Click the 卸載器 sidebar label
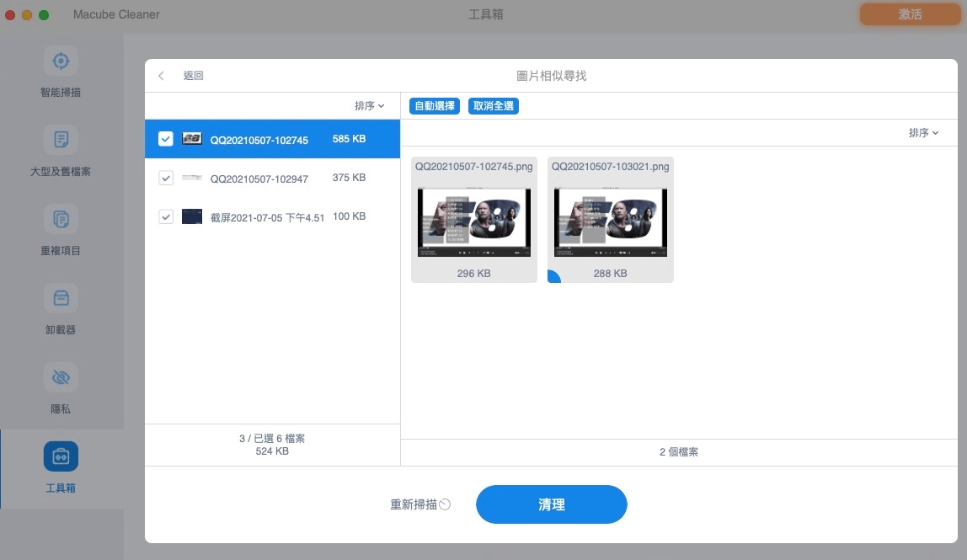The image size is (967, 560). [x=61, y=330]
